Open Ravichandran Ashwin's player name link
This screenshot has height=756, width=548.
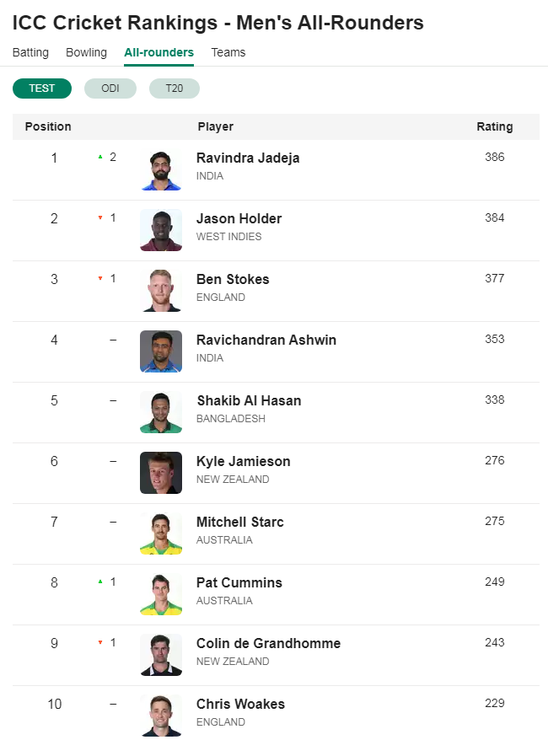point(266,340)
